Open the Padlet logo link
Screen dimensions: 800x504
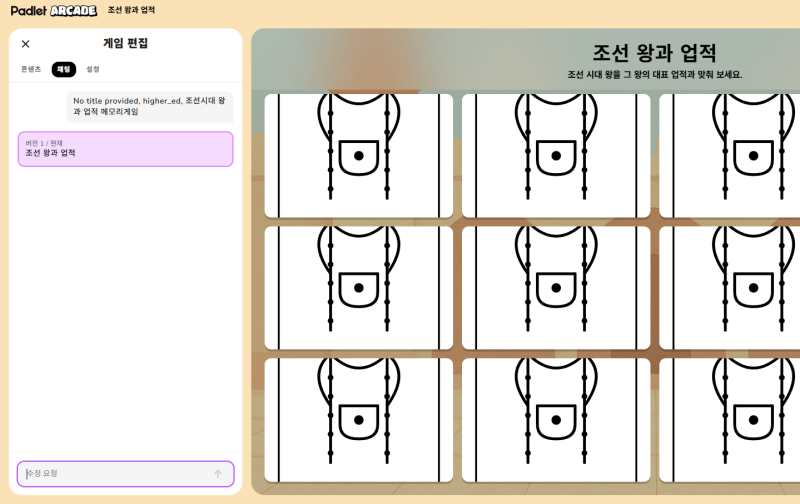pyautogui.click(x=29, y=10)
